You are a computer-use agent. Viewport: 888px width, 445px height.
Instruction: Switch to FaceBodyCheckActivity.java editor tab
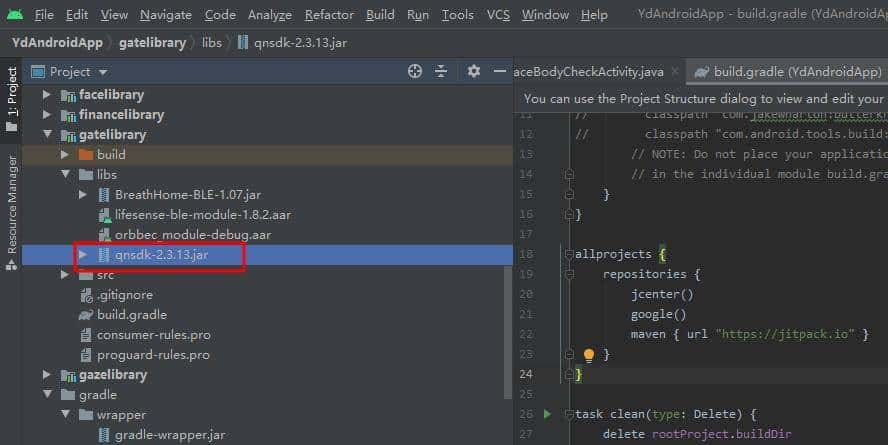(x=589, y=72)
